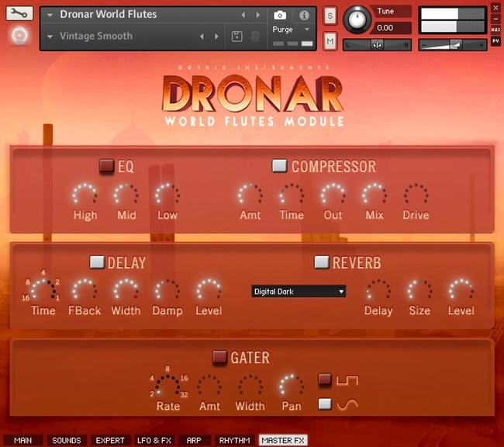Image resolution: width=504 pixels, height=447 pixels.
Task: Click the Dronar round logo icon
Action: 19,35
